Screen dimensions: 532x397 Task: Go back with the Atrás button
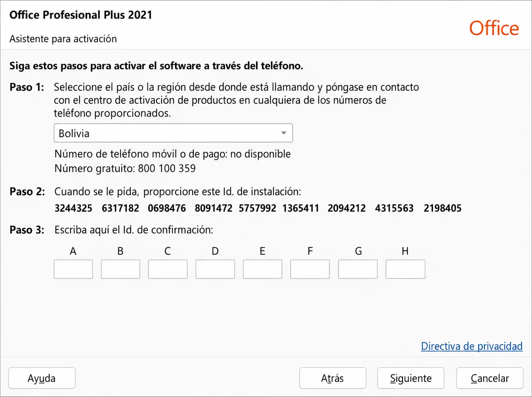tap(333, 378)
